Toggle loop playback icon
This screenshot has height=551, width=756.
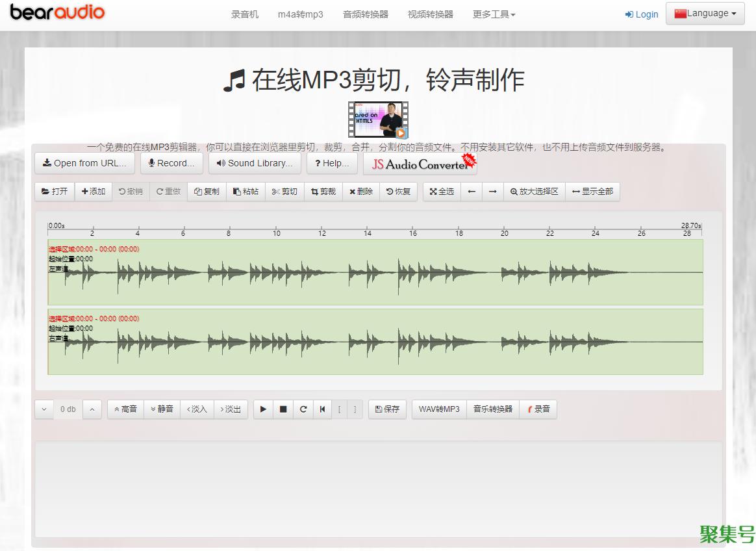point(303,409)
